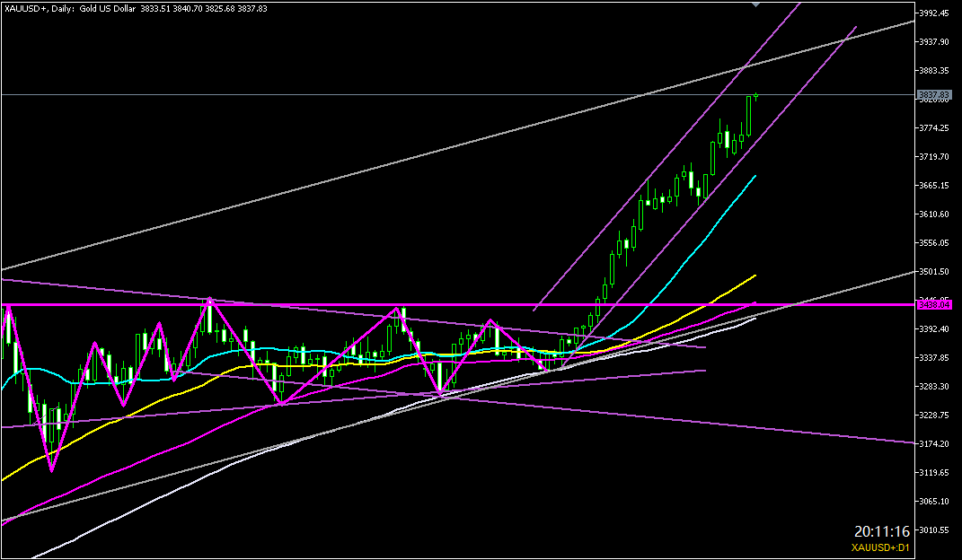Click the 3992.45 price scale label
Image resolution: width=962 pixels, height=560 pixels.
(x=934, y=13)
